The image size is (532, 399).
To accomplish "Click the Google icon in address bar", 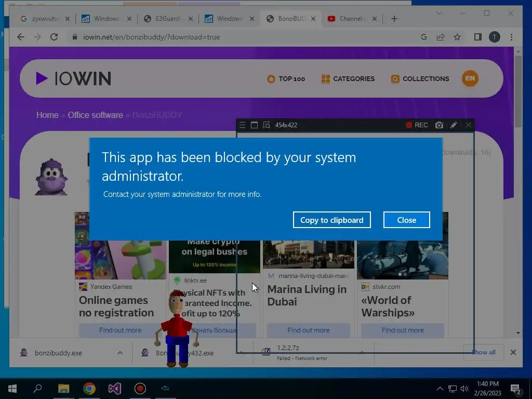I will coord(424,37).
